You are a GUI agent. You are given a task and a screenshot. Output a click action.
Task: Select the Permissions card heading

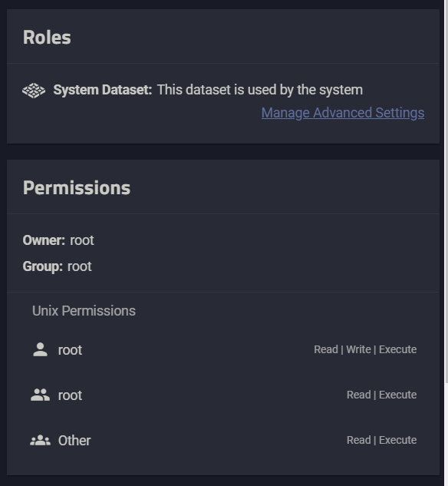click(x=77, y=188)
